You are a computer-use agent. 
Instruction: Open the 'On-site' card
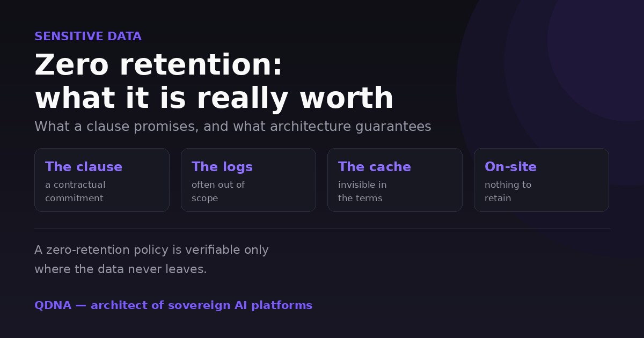[x=541, y=180]
